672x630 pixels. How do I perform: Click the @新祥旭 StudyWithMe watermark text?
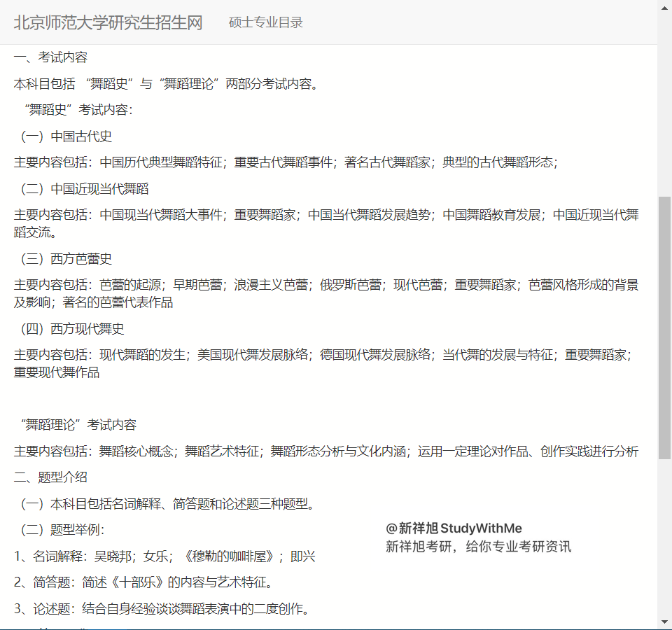click(454, 528)
